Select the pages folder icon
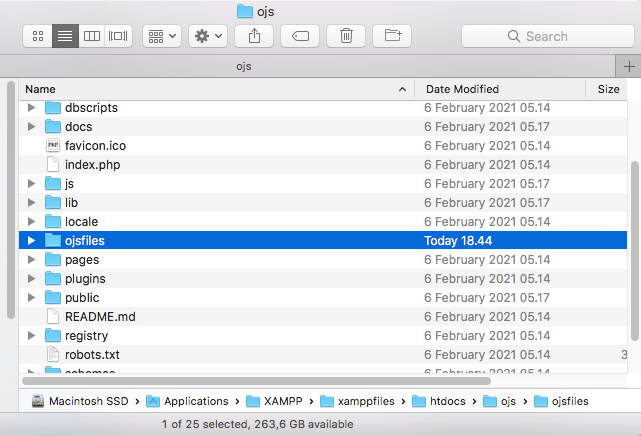Image resolution: width=641 pixels, height=436 pixels. (53, 259)
